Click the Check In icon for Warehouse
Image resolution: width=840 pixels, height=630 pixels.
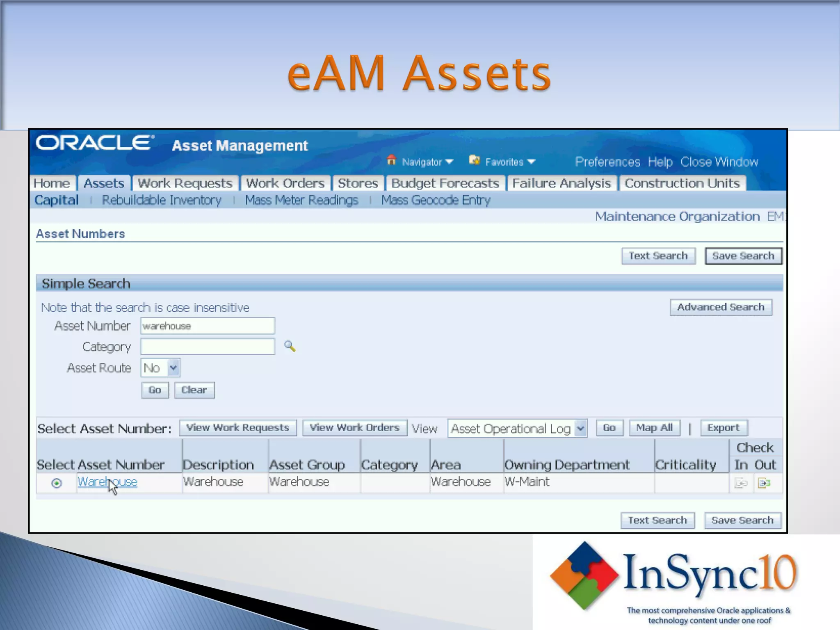click(x=741, y=483)
